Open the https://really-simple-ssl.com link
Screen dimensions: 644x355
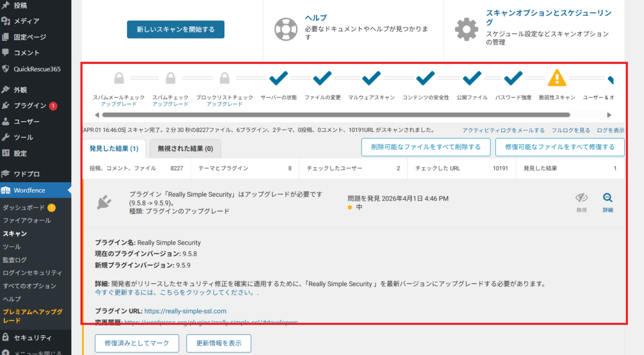(x=185, y=311)
